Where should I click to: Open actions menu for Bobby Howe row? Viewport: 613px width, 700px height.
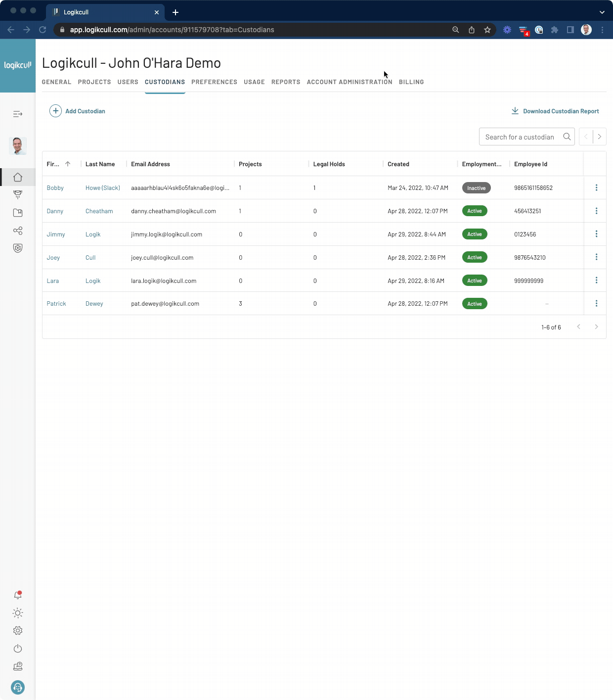[x=597, y=187]
